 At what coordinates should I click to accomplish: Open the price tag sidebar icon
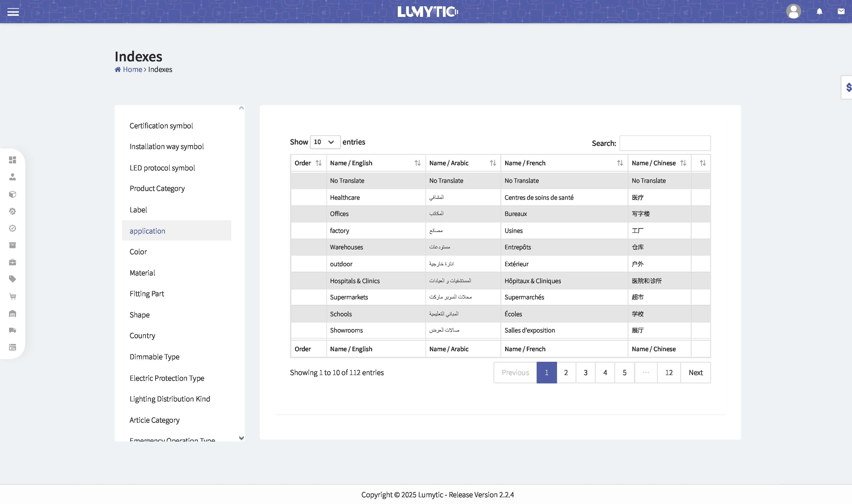[x=13, y=279]
